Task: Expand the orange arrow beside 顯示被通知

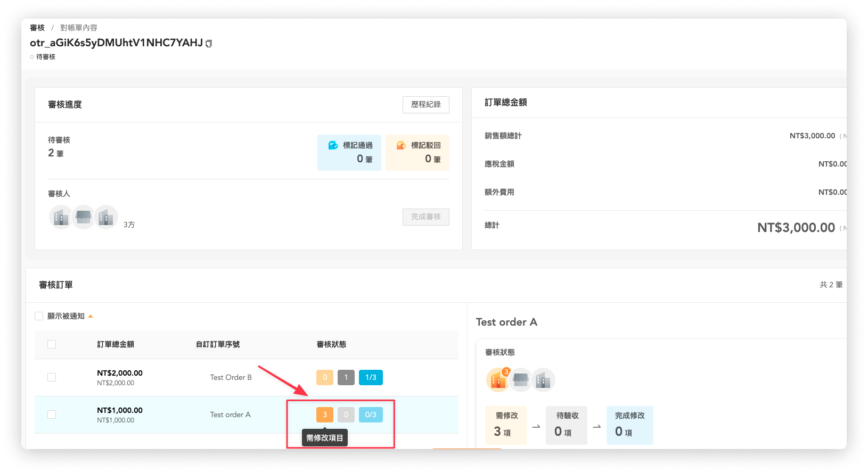Action: click(91, 316)
